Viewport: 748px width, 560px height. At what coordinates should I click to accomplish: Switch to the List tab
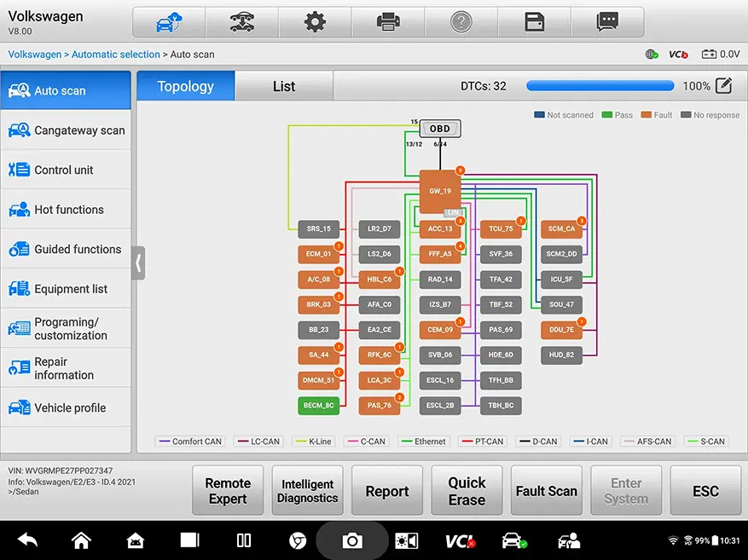point(283,85)
